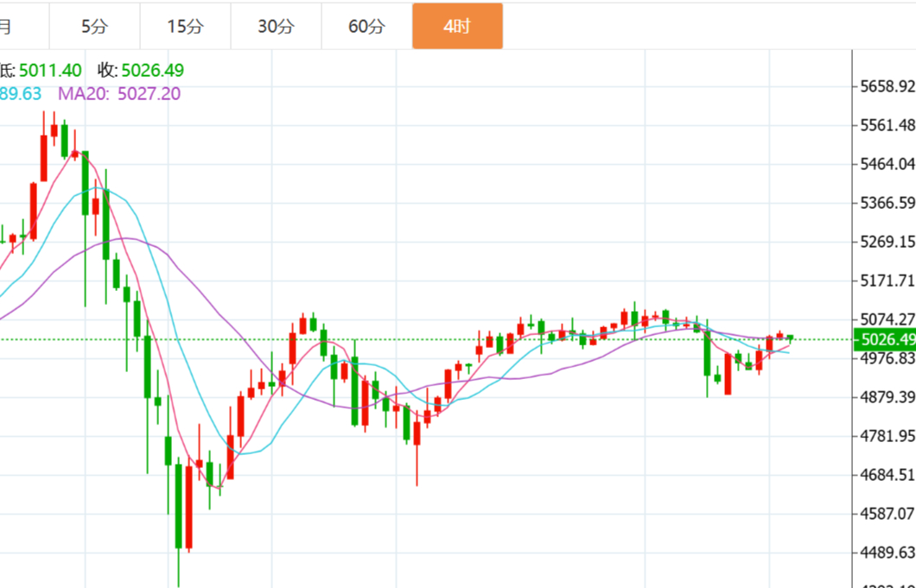
Task: Click the 5658.92 label on price axis
Action: [887, 86]
